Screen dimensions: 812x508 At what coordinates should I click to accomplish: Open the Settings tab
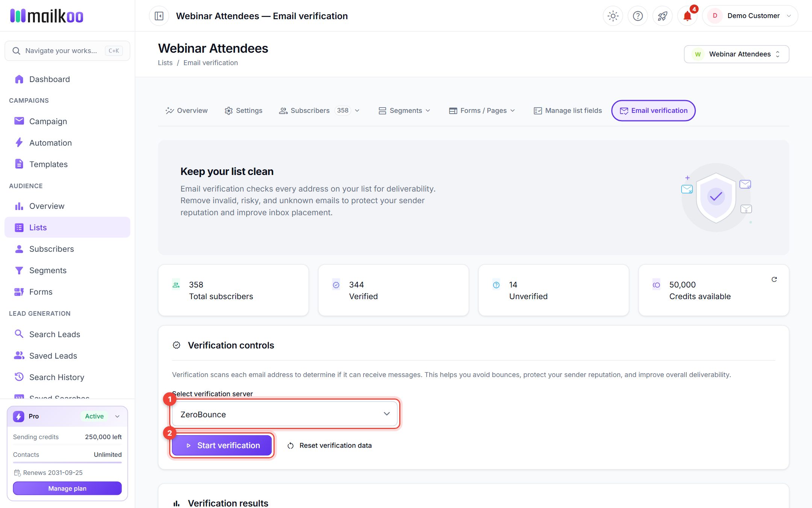[x=244, y=111]
